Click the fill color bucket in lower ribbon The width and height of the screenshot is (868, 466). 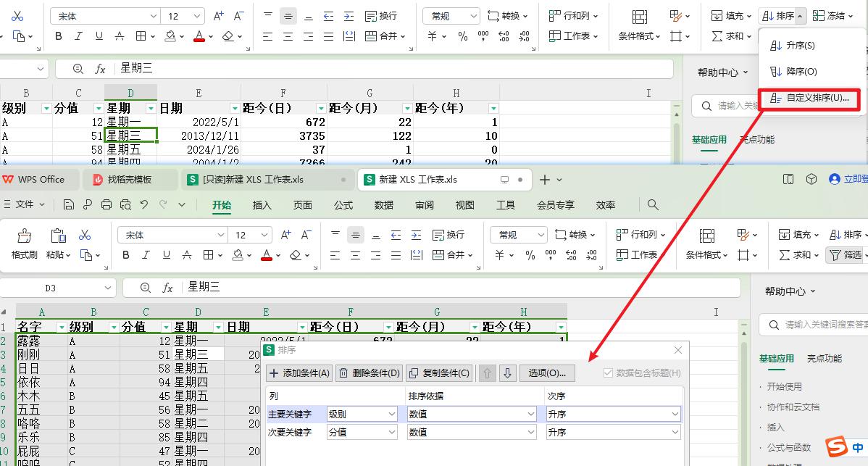238,255
